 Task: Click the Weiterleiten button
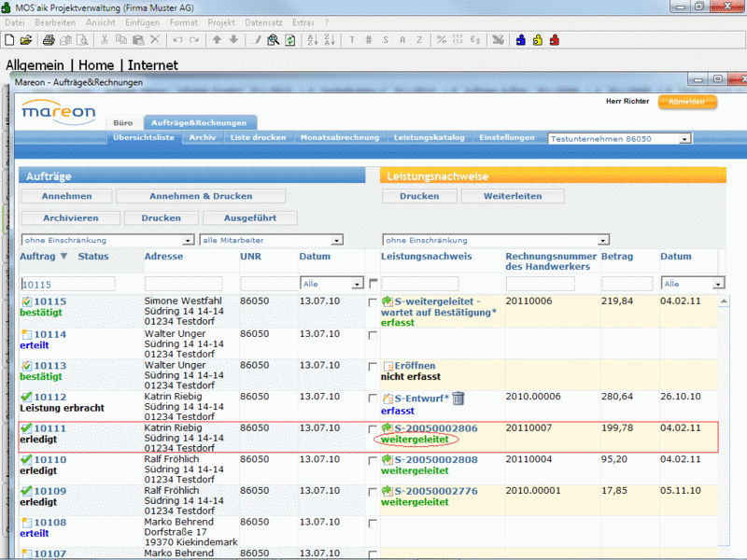click(513, 196)
